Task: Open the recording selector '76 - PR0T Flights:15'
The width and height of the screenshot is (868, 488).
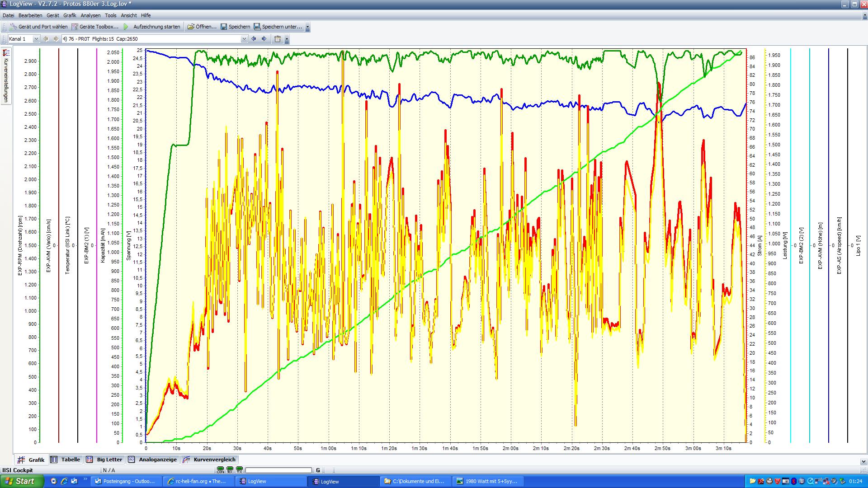Action: [x=155, y=39]
